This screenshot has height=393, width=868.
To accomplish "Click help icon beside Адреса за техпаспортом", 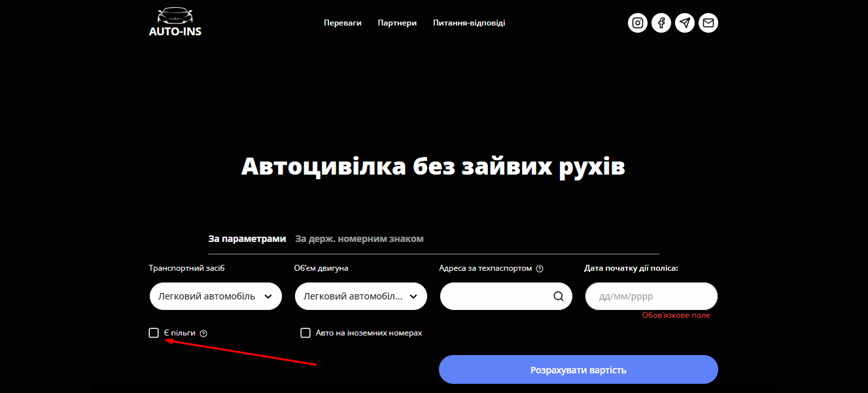I will click(540, 269).
